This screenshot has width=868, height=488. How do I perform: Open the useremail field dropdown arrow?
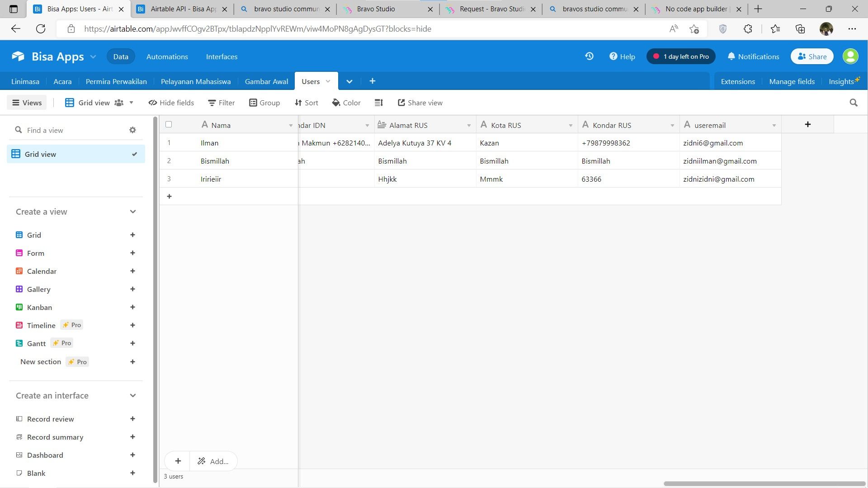[x=774, y=126]
